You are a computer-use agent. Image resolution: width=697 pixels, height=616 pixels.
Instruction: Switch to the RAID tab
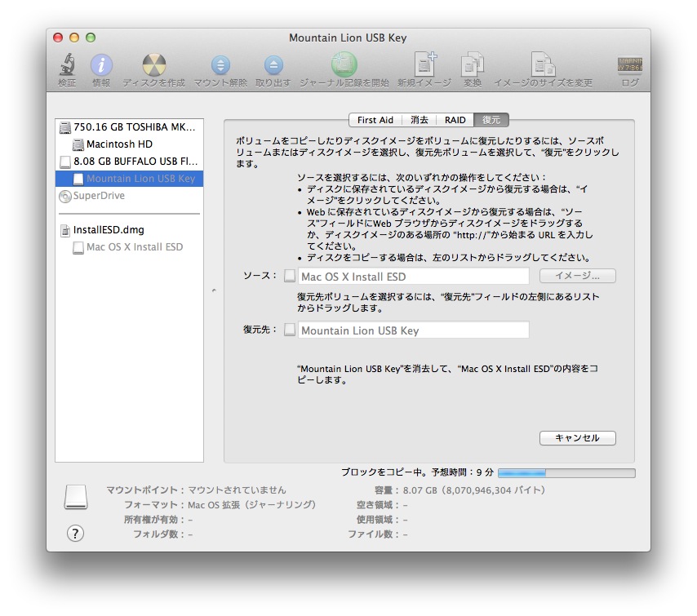455,120
